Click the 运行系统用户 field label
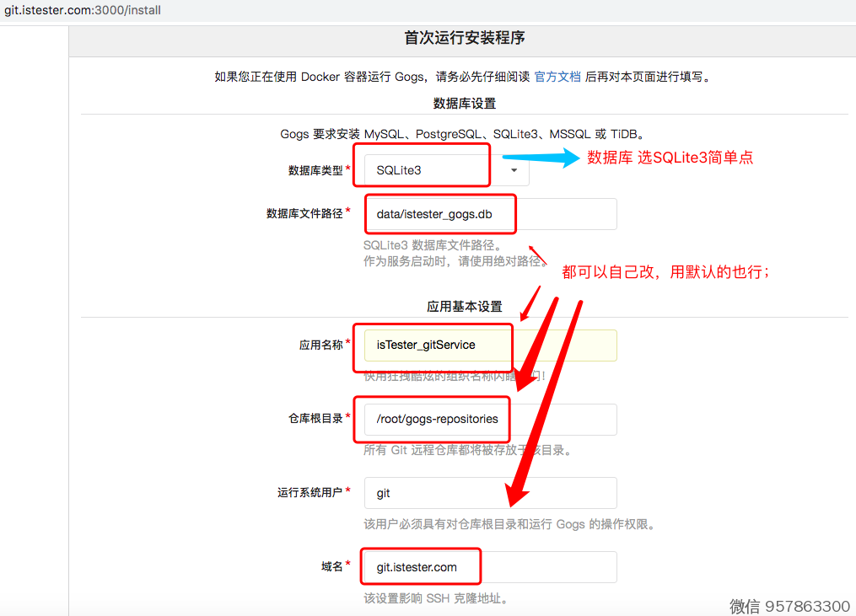This screenshot has height=616, width=856. (x=310, y=493)
